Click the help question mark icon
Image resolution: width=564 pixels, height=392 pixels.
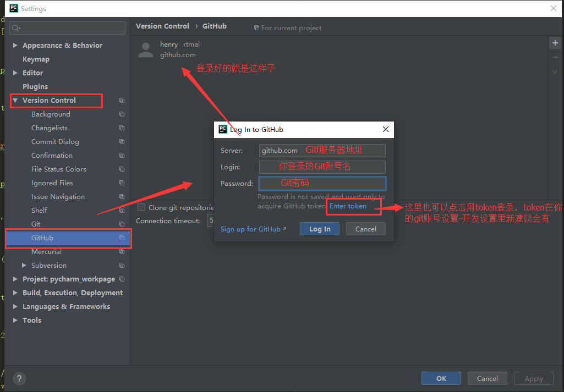[x=19, y=378]
